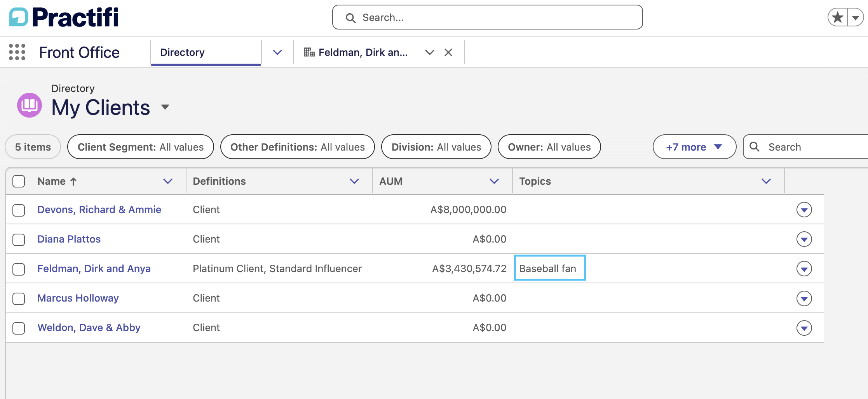The image size is (868, 399).
Task: Open Devons, Richard & Ammie record
Action: 99,210
